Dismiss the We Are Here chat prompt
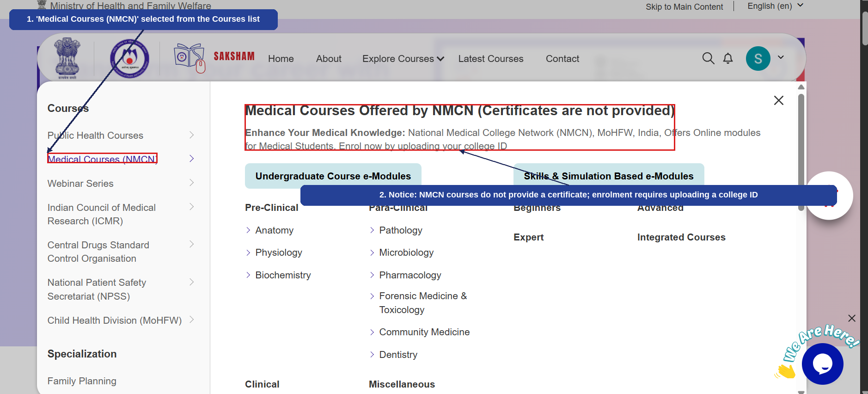Screen dimensions: 868x394 (x=852, y=318)
